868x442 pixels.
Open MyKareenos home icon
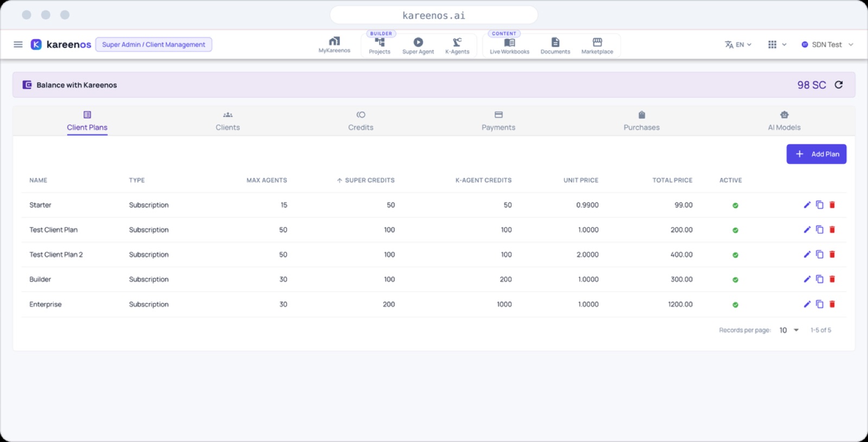pos(334,44)
